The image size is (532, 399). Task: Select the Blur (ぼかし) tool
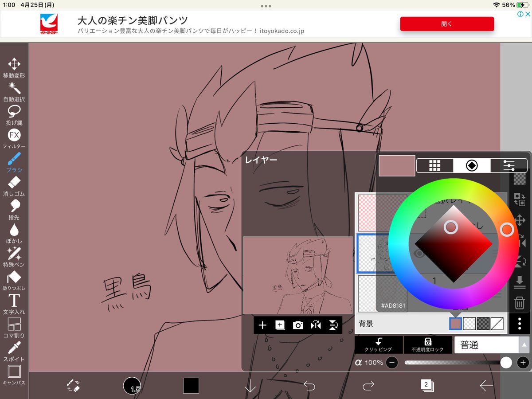14,233
